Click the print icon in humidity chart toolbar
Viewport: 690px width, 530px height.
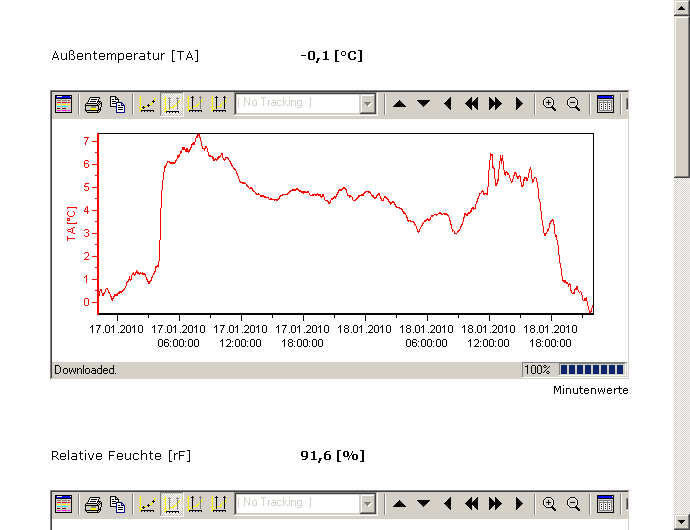93,503
